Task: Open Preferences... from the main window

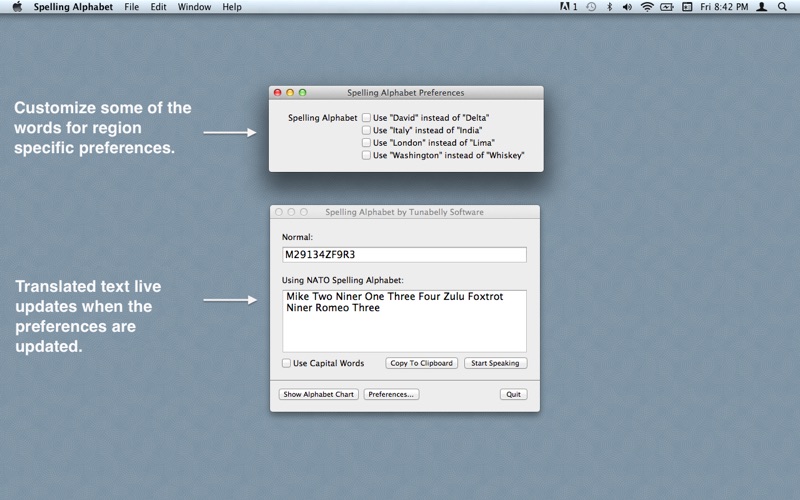Action: click(x=391, y=394)
